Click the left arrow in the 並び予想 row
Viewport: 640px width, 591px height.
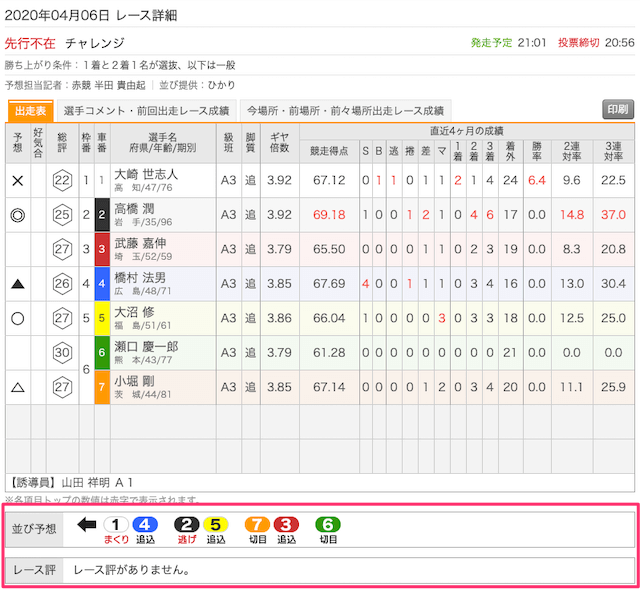coord(86,524)
